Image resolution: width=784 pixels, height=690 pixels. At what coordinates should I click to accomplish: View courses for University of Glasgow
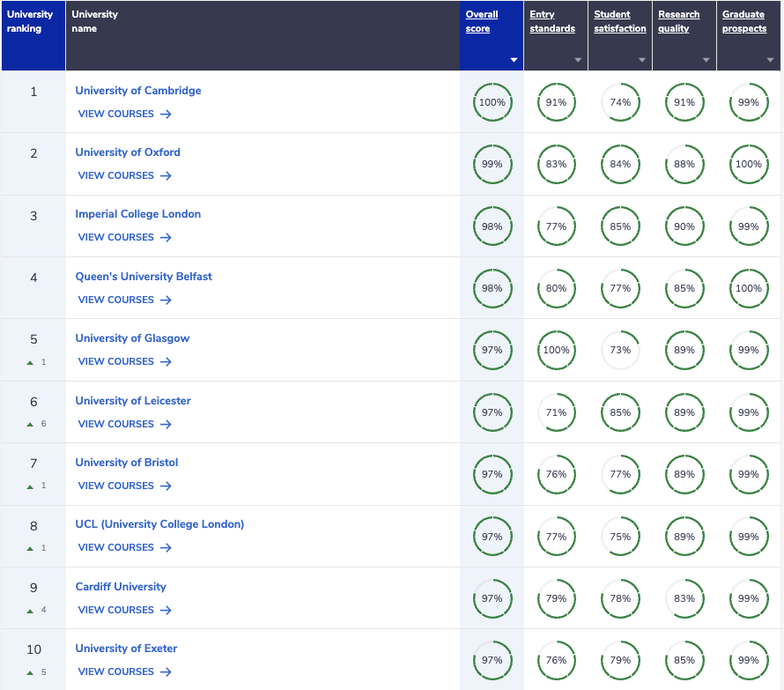pyautogui.click(x=124, y=361)
